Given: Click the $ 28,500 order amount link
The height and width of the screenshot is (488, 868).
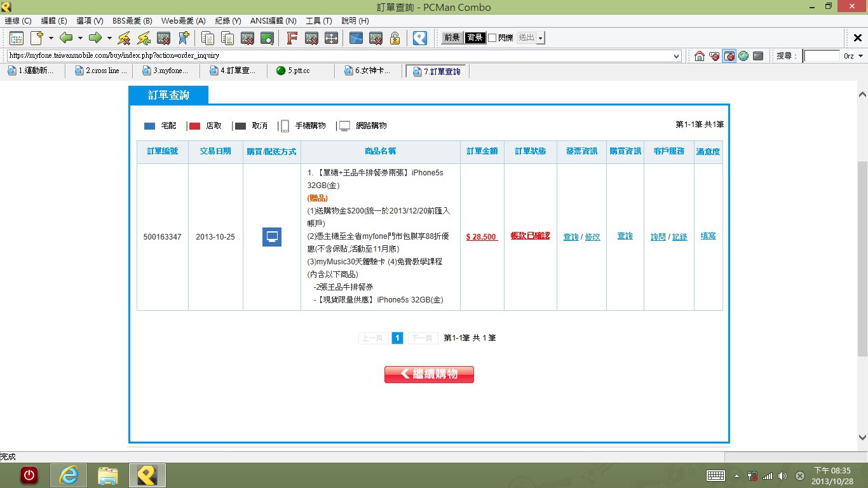Looking at the screenshot, I should (x=482, y=237).
